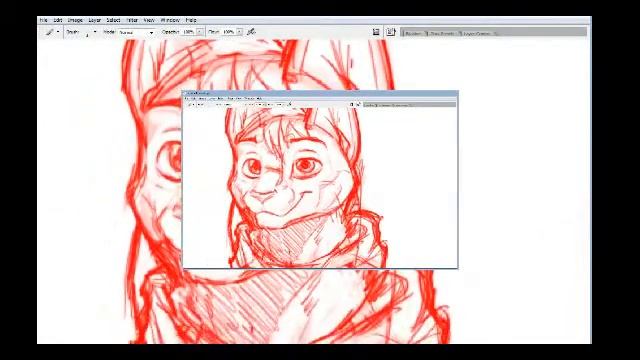Screen dimensions: 640x360
Task: Open the blending Mode dropdown set to Normal
Action: 136,32
